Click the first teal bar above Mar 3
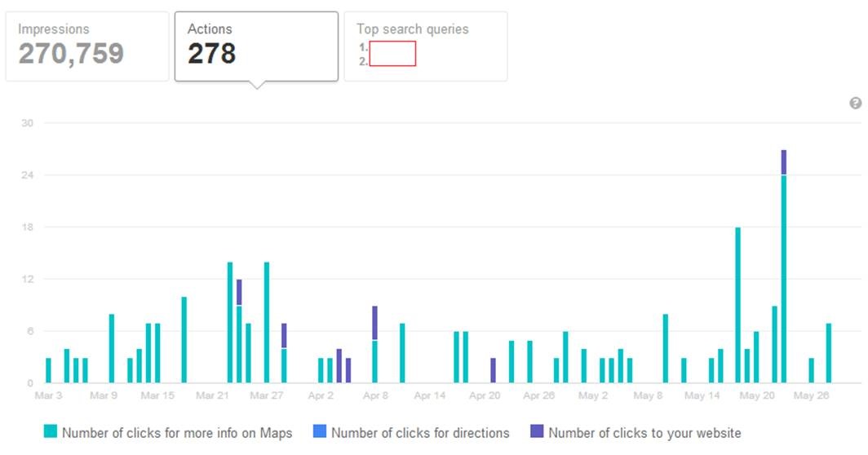868x455 pixels. [x=48, y=370]
